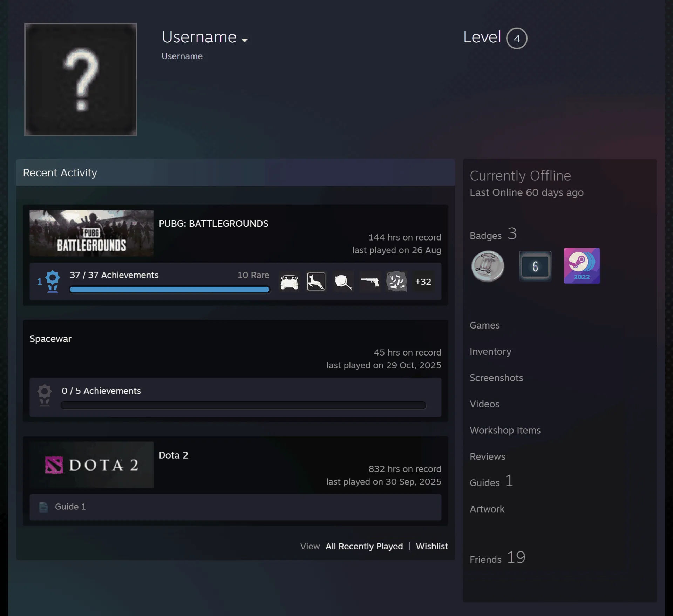Click the 37 / 37 Achievements progress bar

click(170, 290)
